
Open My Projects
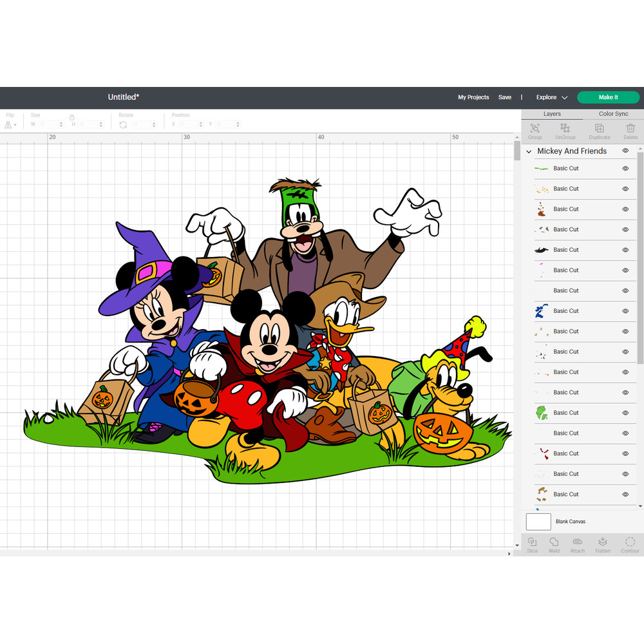point(473,97)
